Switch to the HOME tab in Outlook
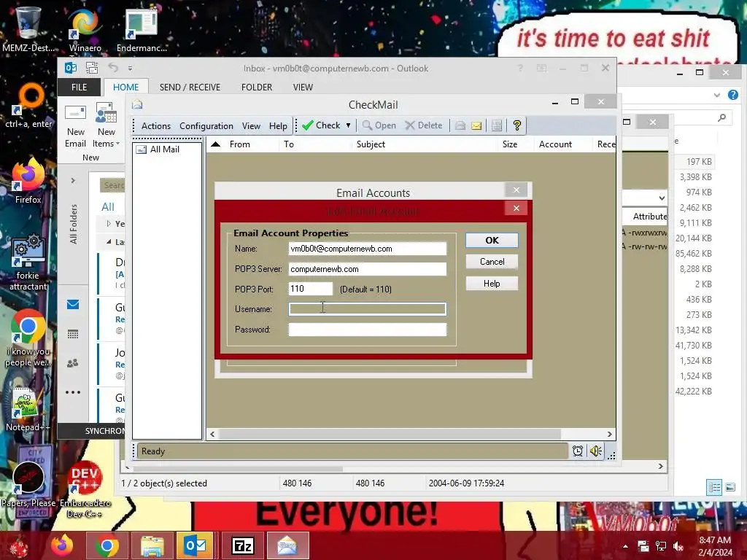The image size is (747, 560). 125,87
